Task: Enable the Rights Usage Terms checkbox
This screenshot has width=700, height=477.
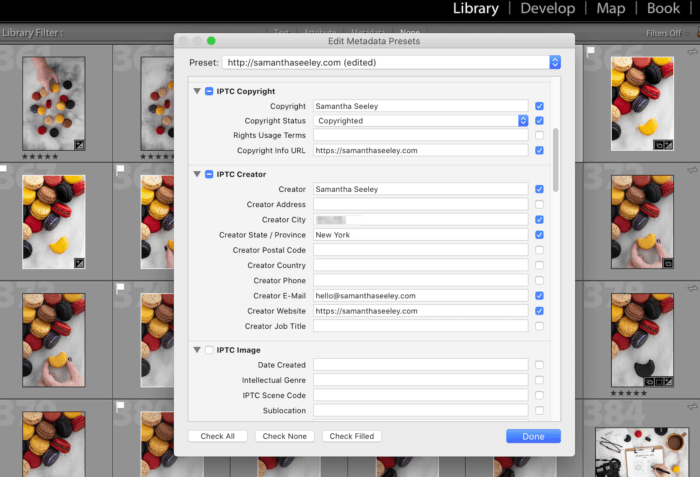Action: (x=539, y=135)
